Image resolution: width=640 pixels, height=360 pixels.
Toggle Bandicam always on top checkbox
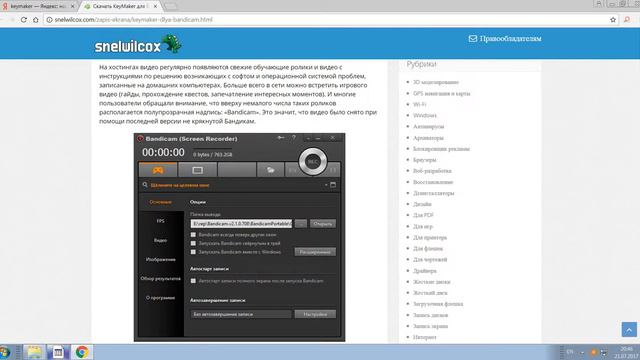pos(193,235)
